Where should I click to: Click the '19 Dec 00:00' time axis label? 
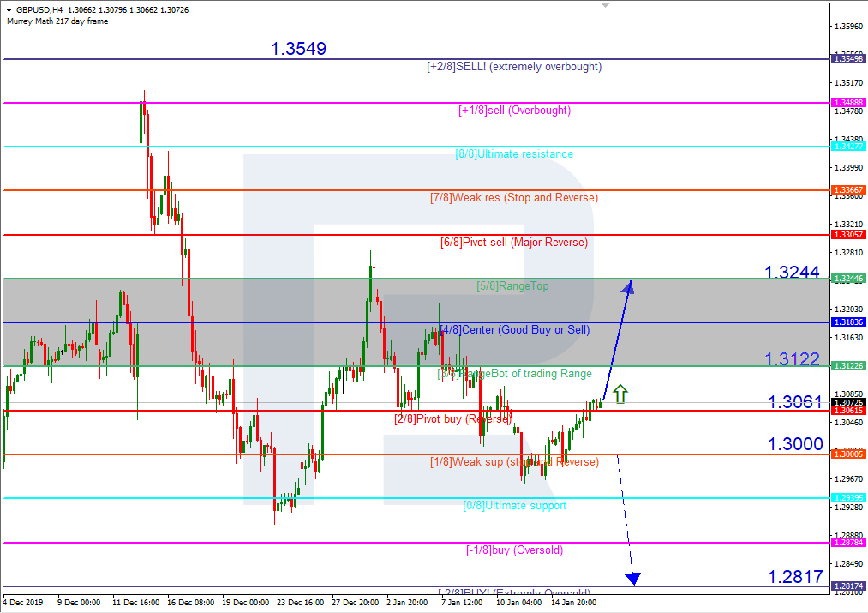coord(245,603)
